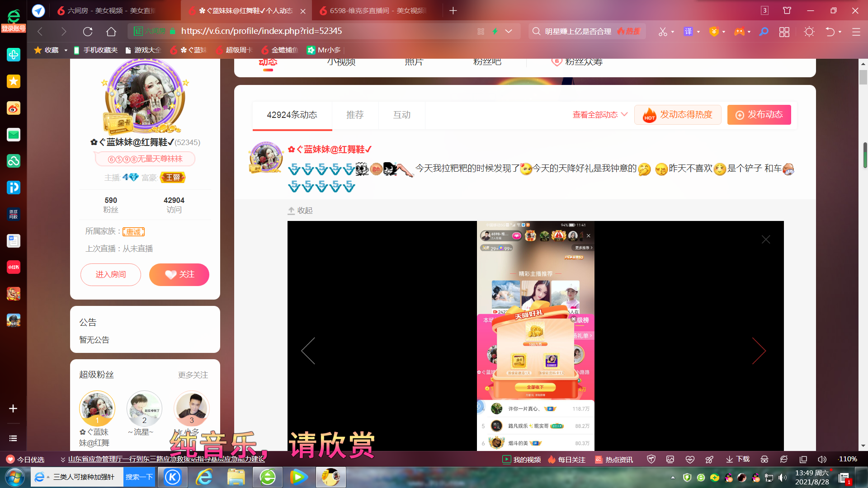Click the blue magnifier search icon
The image size is (868, 488).
764,32
